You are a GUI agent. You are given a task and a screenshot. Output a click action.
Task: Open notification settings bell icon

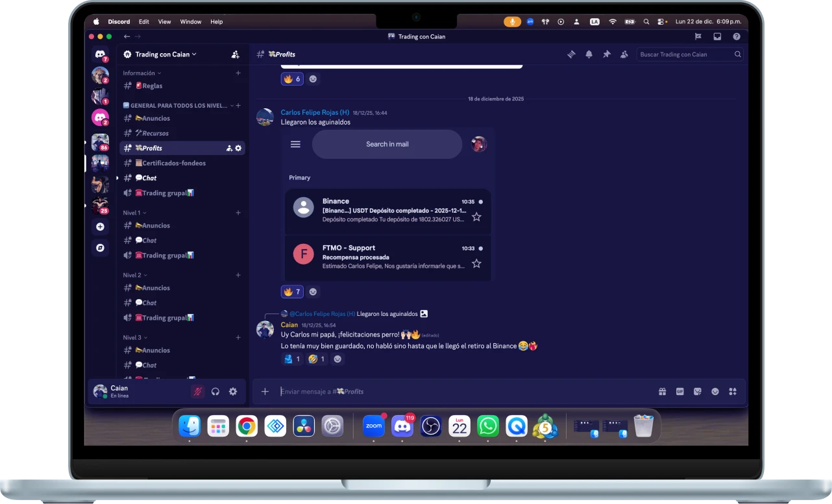589,54
